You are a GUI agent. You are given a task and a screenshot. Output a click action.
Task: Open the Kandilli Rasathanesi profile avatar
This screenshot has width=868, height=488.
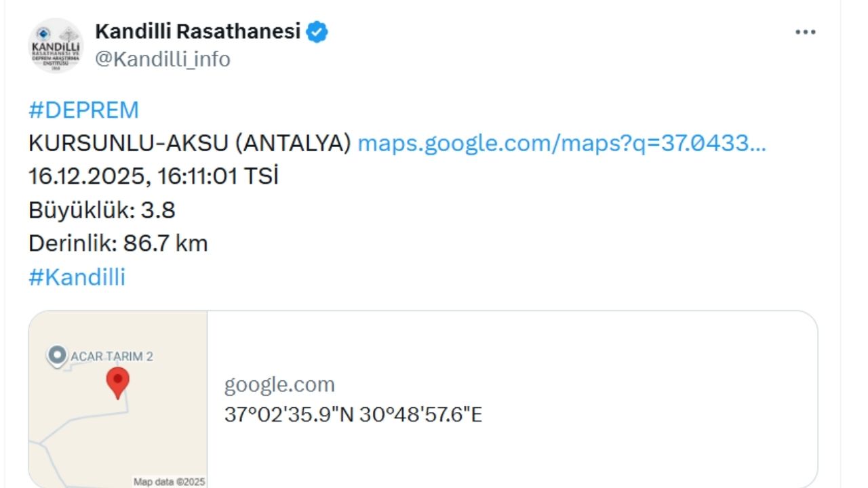[x=56, y=45]
